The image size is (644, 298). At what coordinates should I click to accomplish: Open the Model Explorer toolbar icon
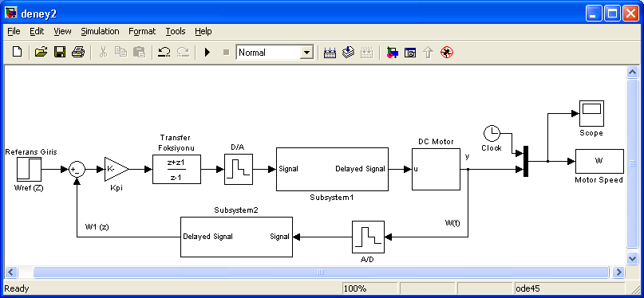point(410,53)
